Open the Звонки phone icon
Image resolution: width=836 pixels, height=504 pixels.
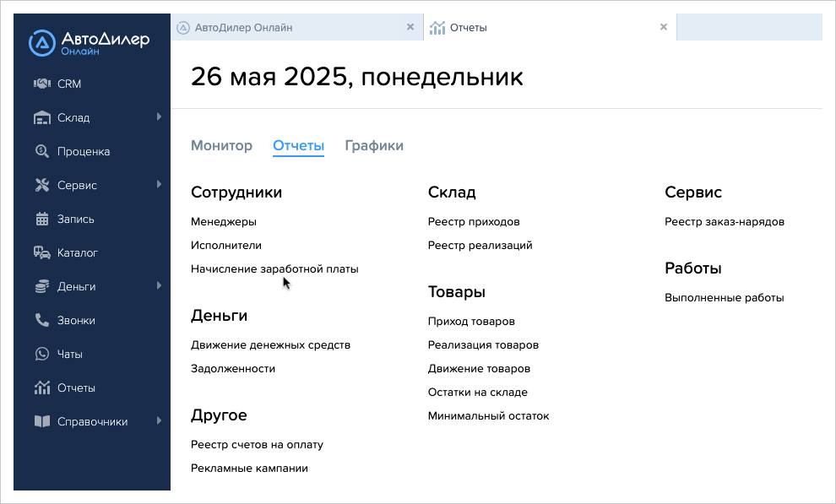tap(42, 320)
